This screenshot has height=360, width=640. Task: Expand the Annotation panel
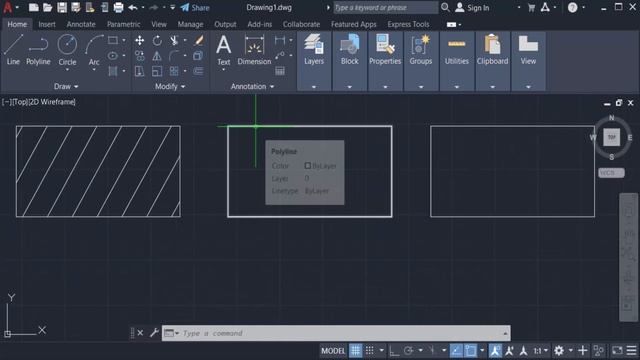click(x=252, y=87)
